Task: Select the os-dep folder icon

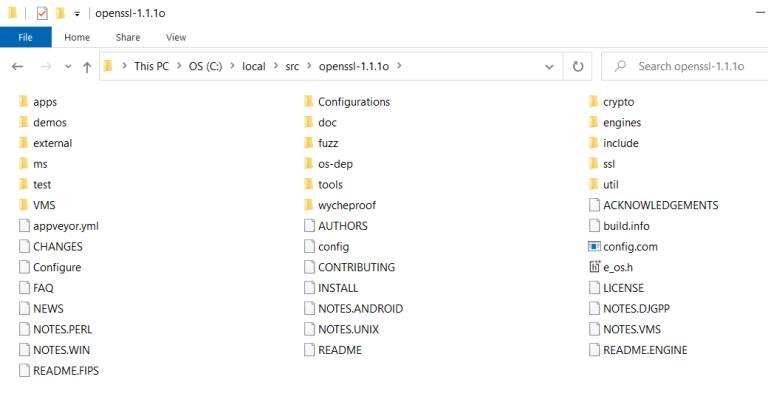Action: [x=309, y=164]
